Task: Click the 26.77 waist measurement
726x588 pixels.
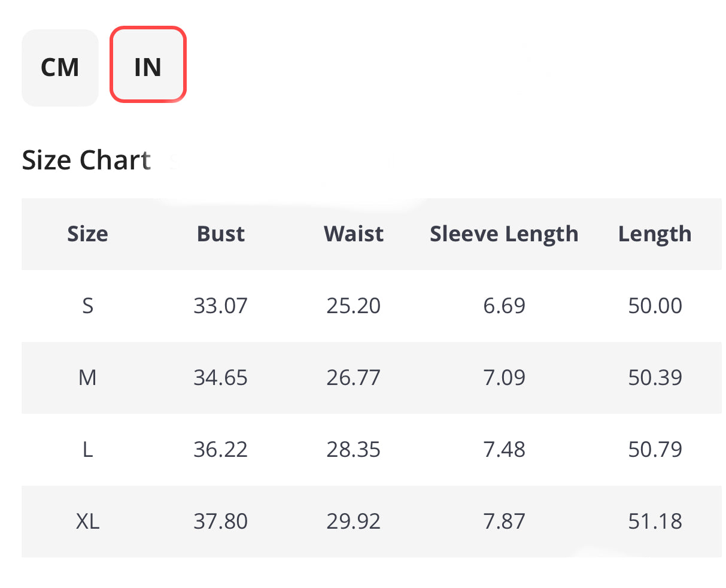Action: click(353, 378)
